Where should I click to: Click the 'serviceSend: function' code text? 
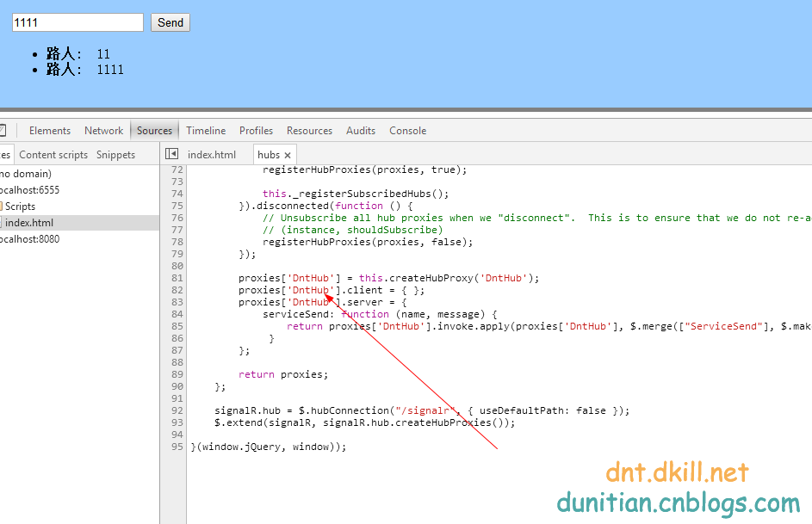325,314
